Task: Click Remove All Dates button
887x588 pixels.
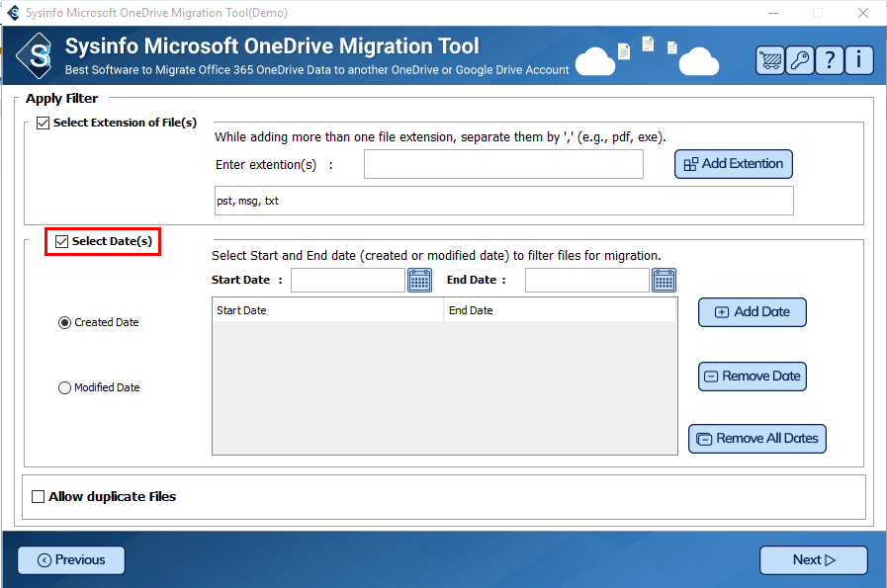Action: click(x=756, y=439)
